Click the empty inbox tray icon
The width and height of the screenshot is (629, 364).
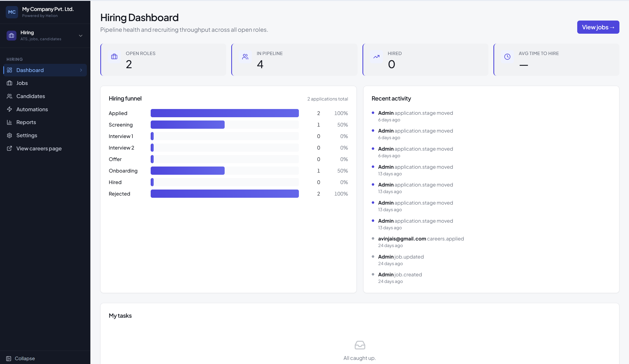click(360, 345)
